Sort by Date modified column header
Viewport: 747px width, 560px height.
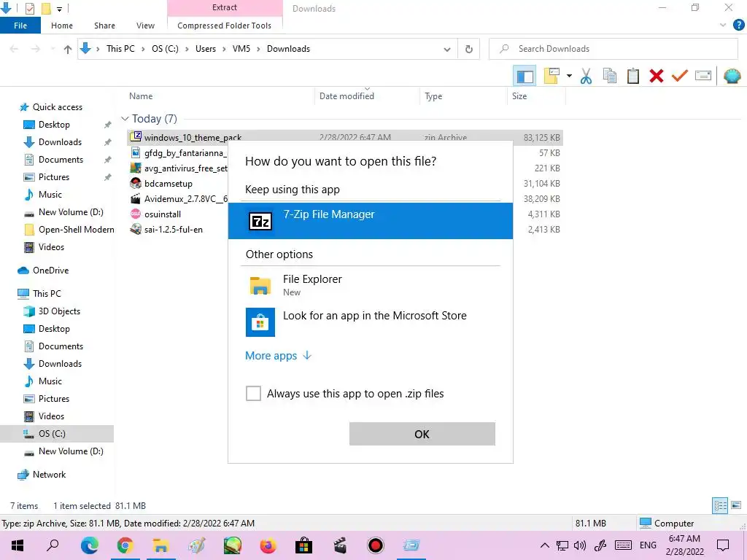point(347,96)
